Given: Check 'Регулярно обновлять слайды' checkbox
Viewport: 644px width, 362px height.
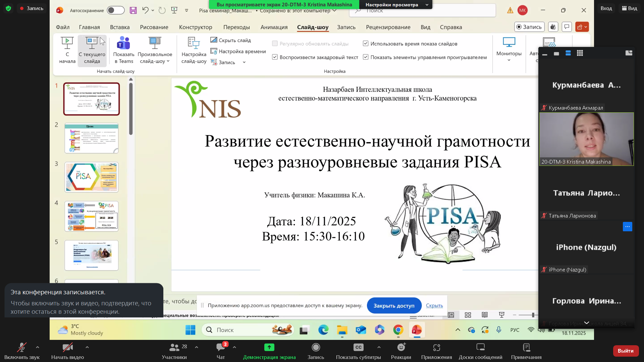Looking at the screenshot, I should [x=275, y=43].
